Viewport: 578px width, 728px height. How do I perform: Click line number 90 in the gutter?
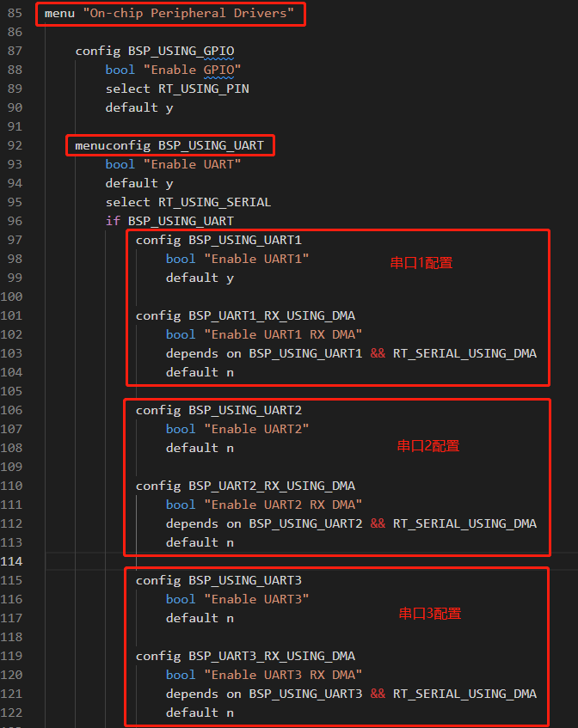(15, 107)
